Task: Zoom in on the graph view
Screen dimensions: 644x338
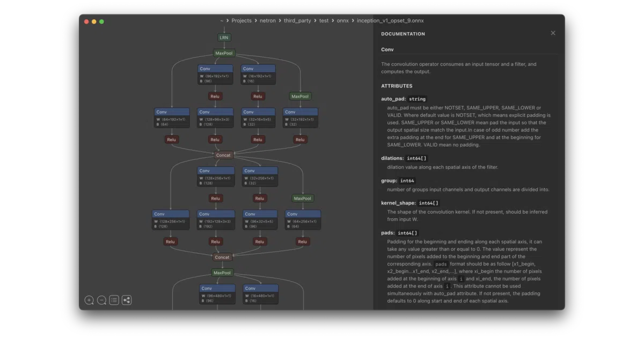Action: click(89, 300)
